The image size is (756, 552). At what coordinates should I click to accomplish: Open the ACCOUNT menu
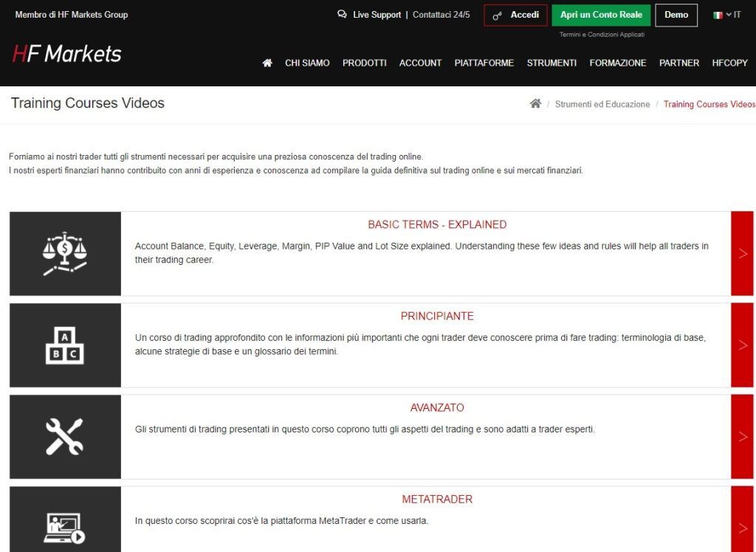coord(420,63)
